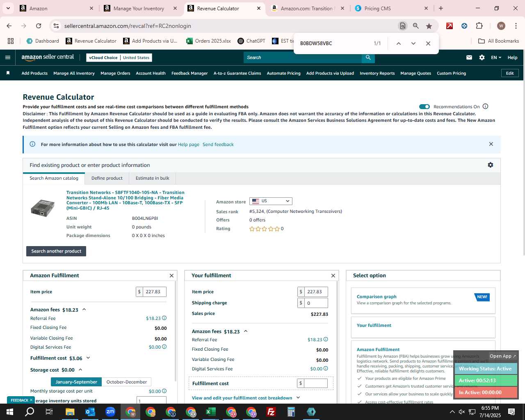Open calculator settings gear in product panel

coord(490,165)
